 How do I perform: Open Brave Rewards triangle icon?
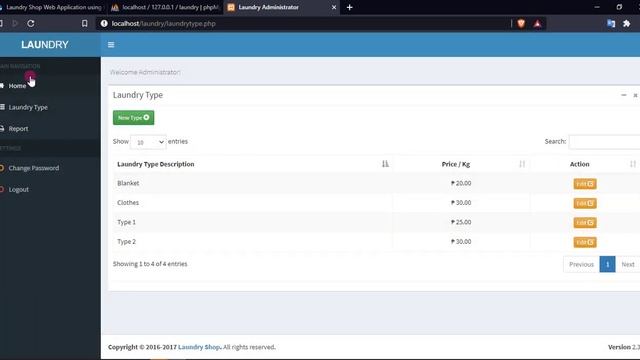pos(538,24)
